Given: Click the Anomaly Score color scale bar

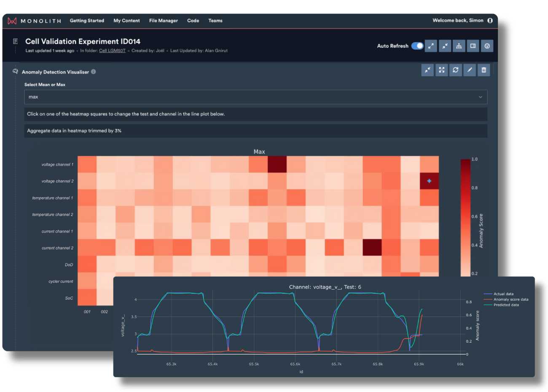Looking at the screenshot, I should point(465,217).
